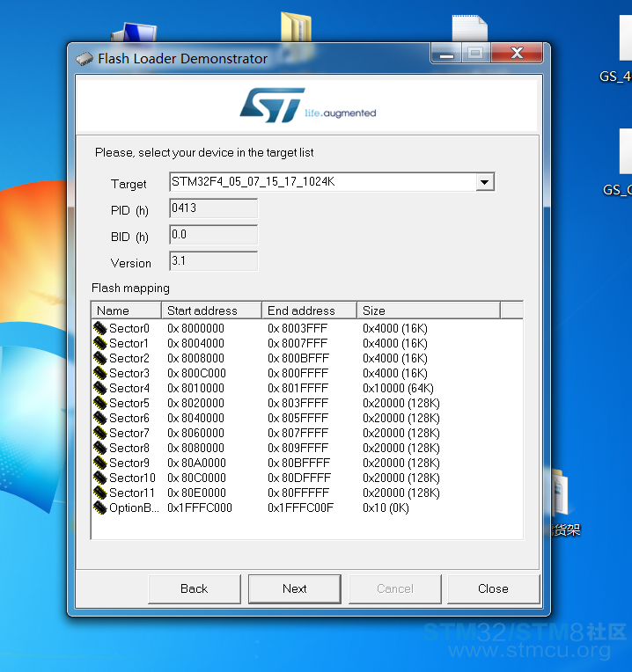This screenshot has height=672, width=632.
Task: Click the Sector1 chip icon
Action: 99,344
